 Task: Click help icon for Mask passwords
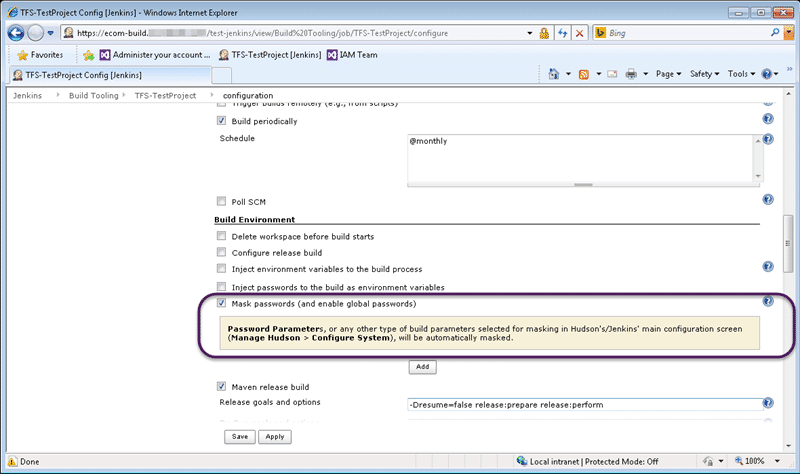(x=768, y=302)
